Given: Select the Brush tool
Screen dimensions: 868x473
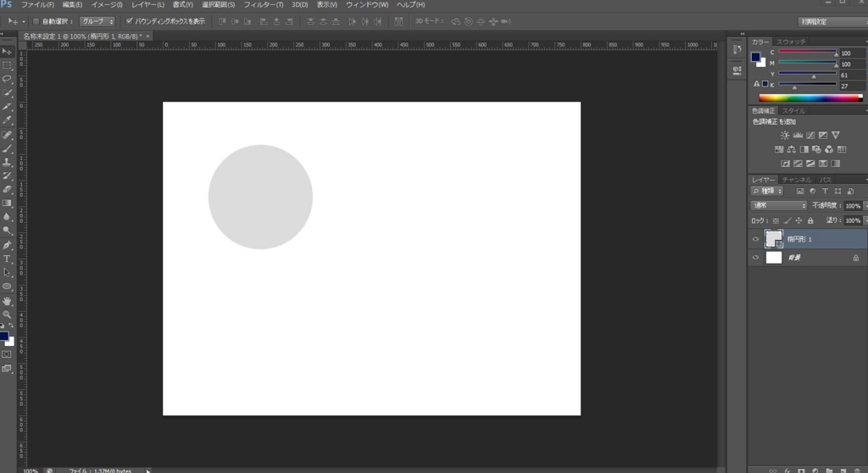Looking at the screenshot, I should tap(7, 148).
